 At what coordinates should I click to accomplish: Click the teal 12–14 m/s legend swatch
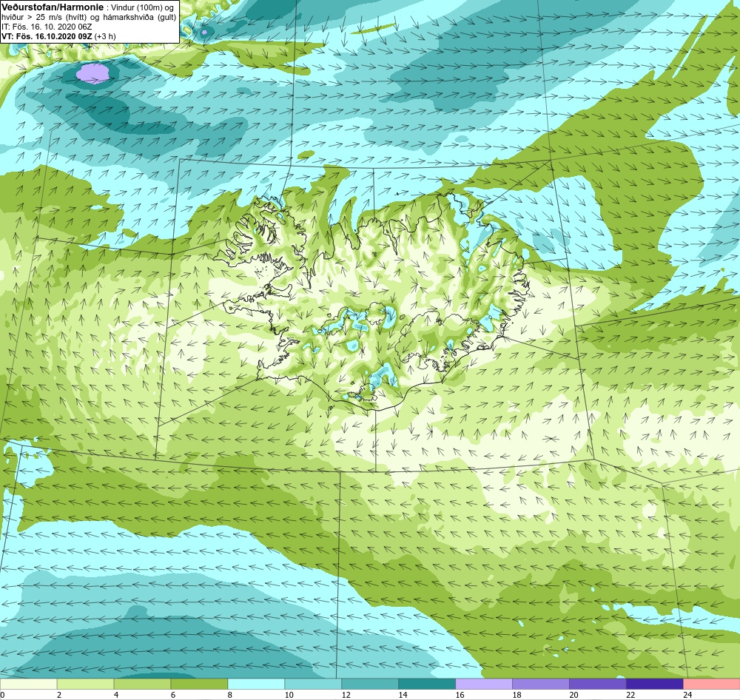[x=370, y=684]
